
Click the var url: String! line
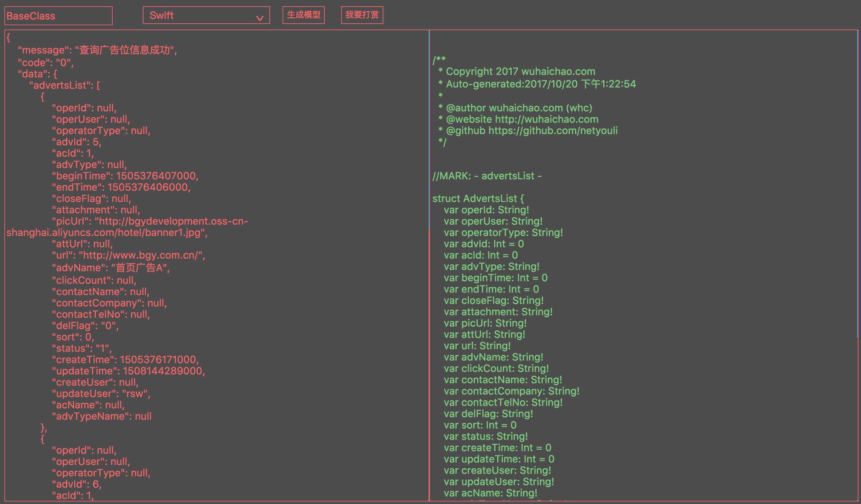pyautogui.click(x=477, y=346)
